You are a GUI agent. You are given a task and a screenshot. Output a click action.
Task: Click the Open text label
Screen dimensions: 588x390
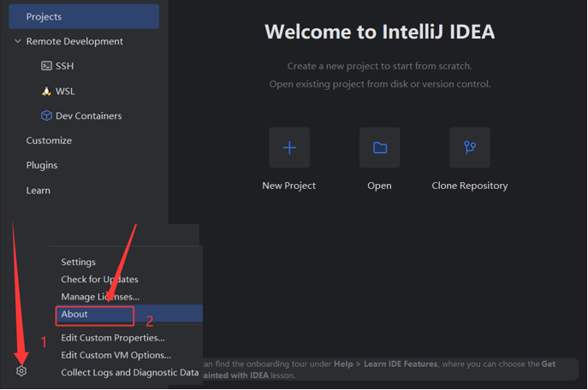point(379,186)
